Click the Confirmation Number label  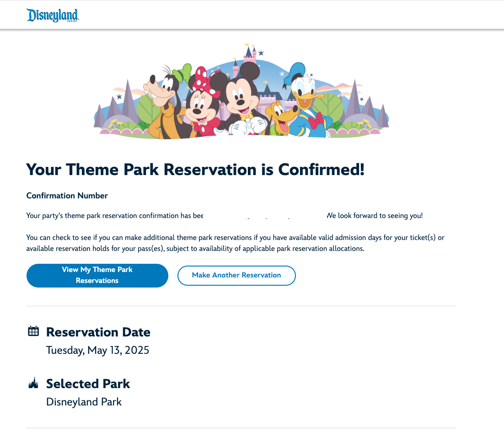67,196
